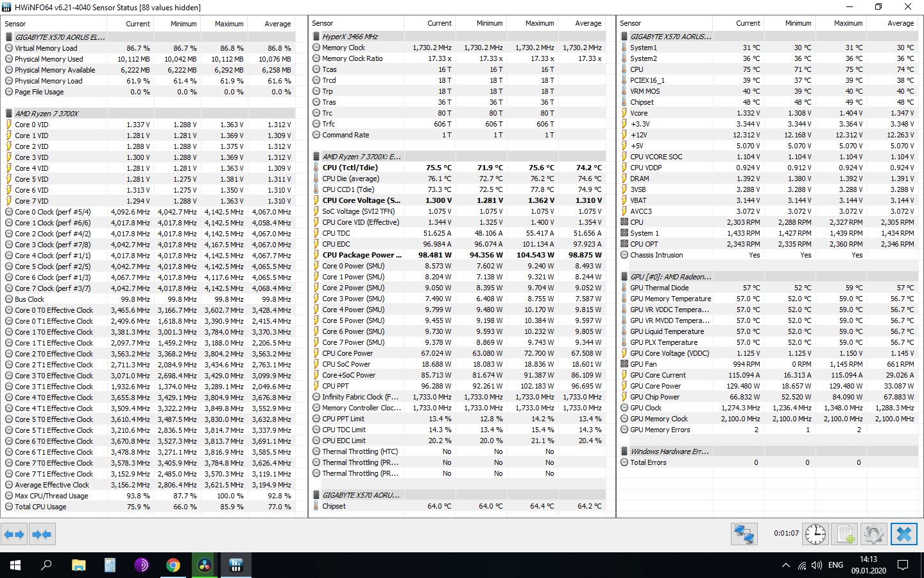Start logging with the sheet plus icon
Image resolution: width=924 pixels, height=578 pixels.
click(844, 534)
